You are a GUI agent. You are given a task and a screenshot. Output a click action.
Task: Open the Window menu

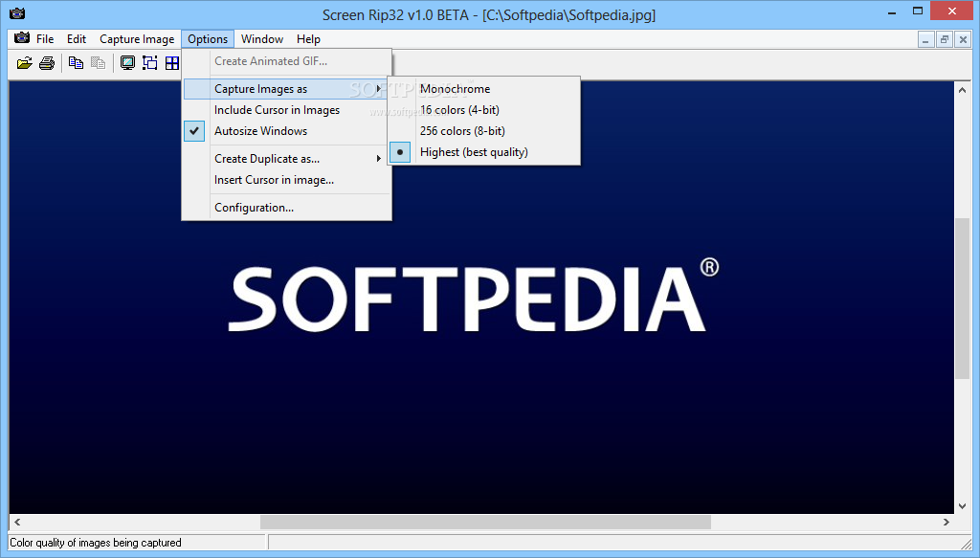262,38
